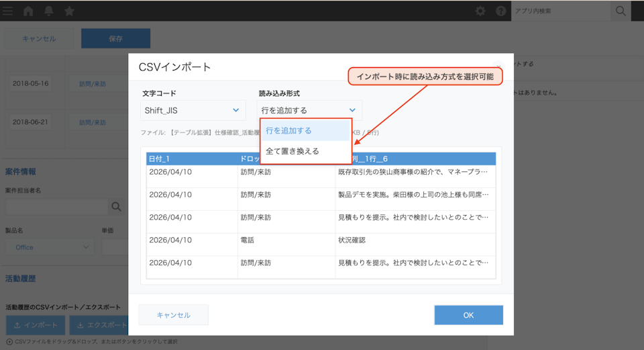
Task: Click the magnifier button beside アプリ内検索
Action: (621, 11)
